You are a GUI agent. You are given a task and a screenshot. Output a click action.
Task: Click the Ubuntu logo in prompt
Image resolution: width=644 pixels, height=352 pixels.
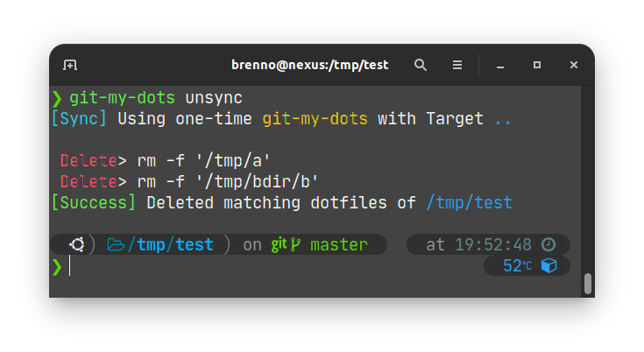(77, 244)
